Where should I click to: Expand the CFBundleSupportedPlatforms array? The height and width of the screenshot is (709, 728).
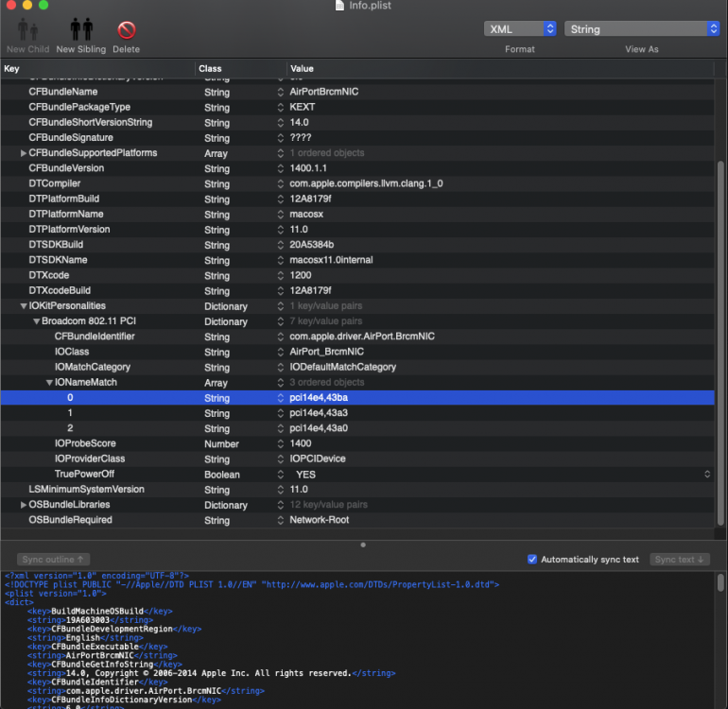click(24, 153)
